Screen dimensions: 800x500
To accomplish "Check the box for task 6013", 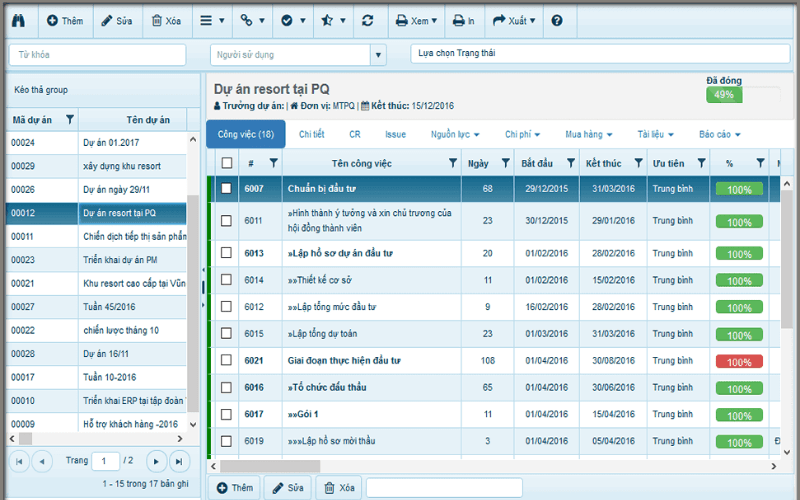I will point(226,253).
